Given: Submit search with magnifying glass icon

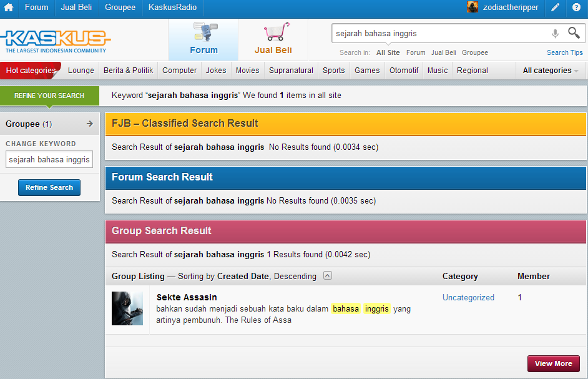Looking at the screenshot, I should [574, 33].
